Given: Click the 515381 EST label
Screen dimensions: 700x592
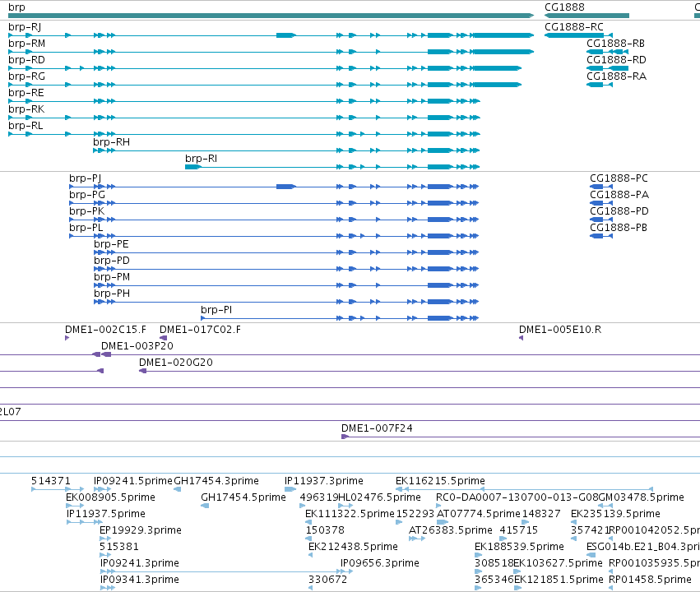Looking at the screenshot, I should click(119, 547).
